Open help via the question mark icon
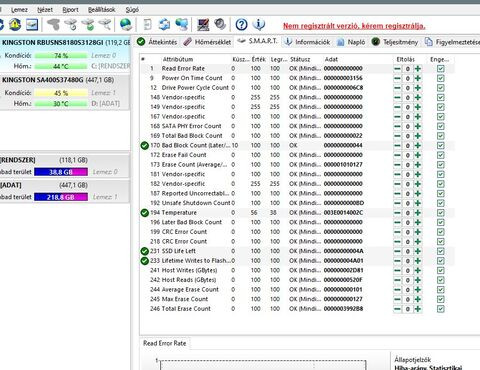 coord(241,25)
